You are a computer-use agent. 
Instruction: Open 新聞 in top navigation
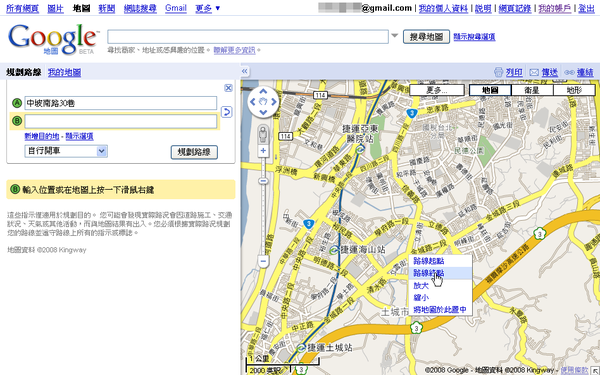point(107,8)
